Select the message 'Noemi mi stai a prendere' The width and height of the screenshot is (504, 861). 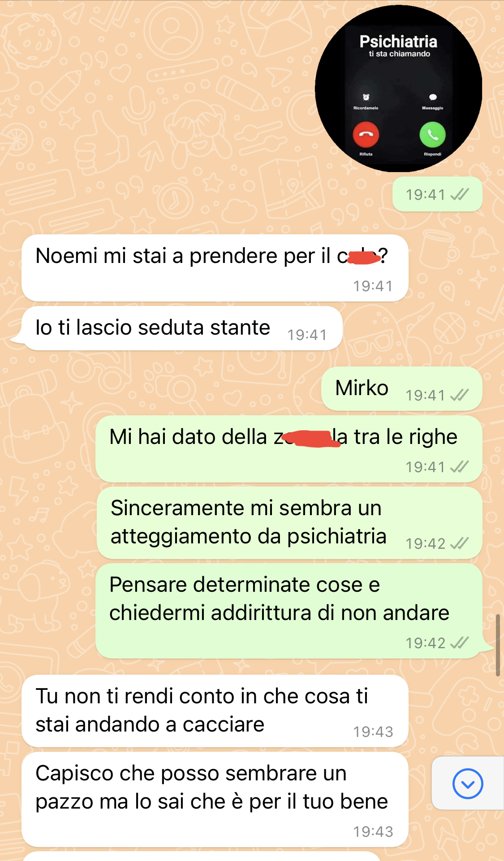[x=215, y=268]
